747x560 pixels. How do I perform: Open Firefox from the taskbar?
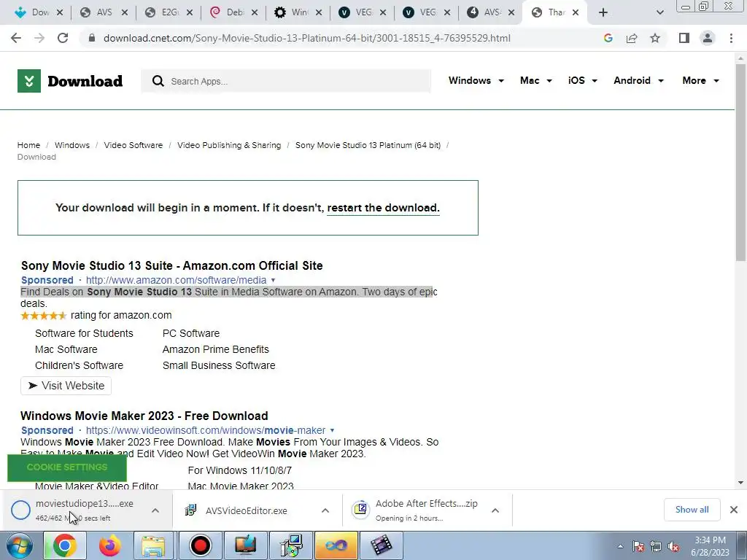(109, 545)
